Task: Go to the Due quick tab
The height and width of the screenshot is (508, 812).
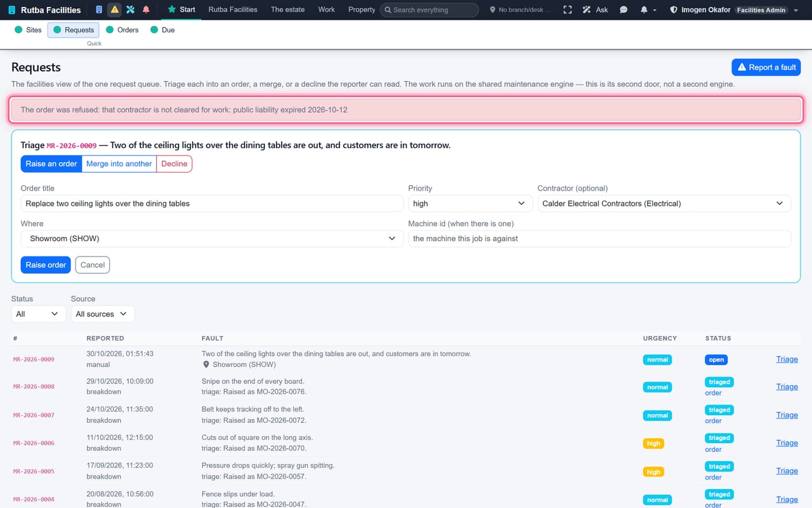Action: click(x=162, y=30)
